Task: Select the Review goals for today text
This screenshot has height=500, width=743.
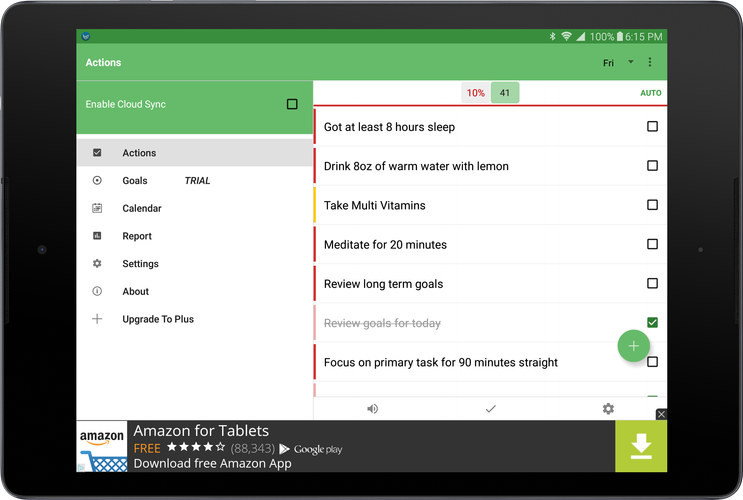Action: point(382,323)
